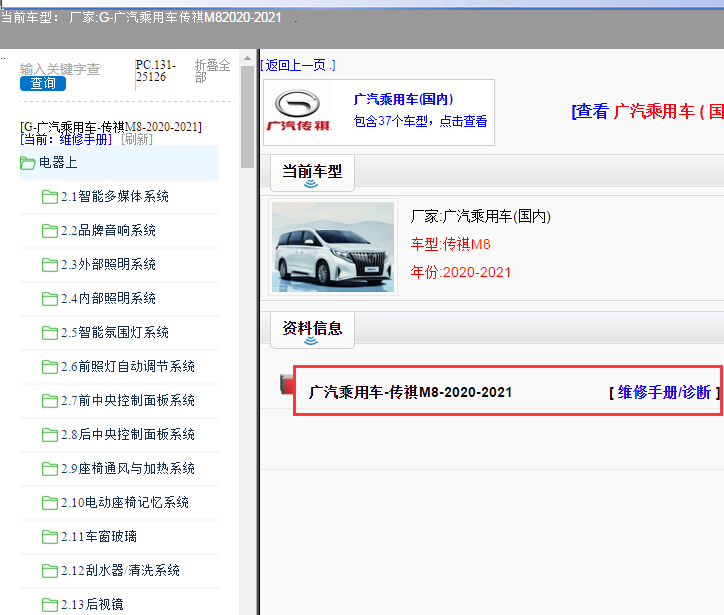This screenshot has height=615, width=724.
Task: Click the folder icon for 2.9座椅通风与加热系统
Action: tap(50, 469)
